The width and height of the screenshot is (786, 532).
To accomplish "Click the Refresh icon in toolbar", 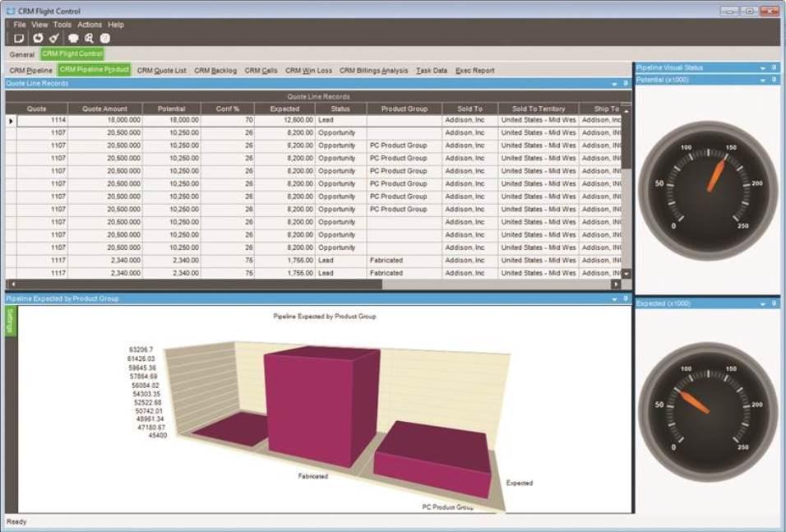I will (x=38, y=38).
